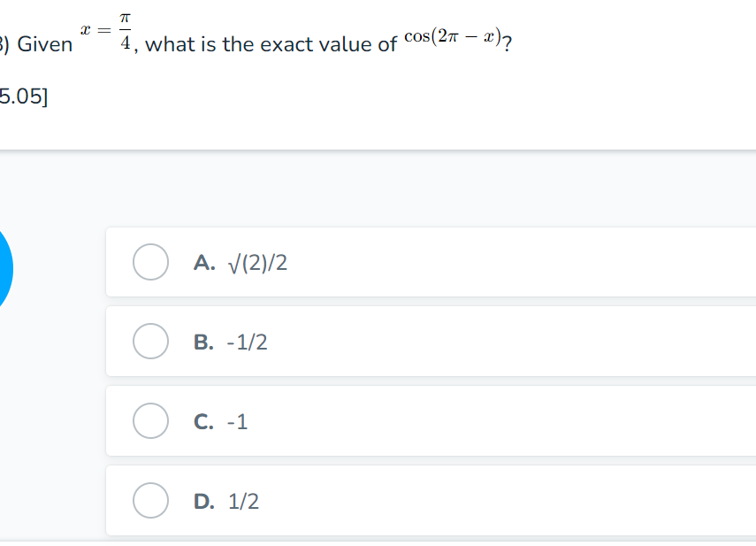Image resolution: width=756 pixels, height=546 pixels.
Task: Click the cos(2π − x) expression
Action: pos(453,37)
